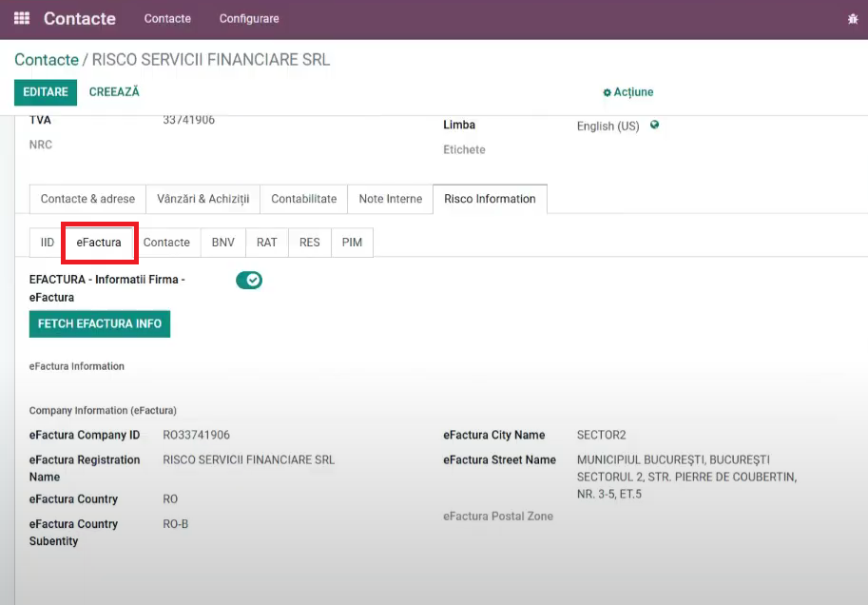
Task: Click the eFactura City Name value SECTOR2
Action: (601, 436)
